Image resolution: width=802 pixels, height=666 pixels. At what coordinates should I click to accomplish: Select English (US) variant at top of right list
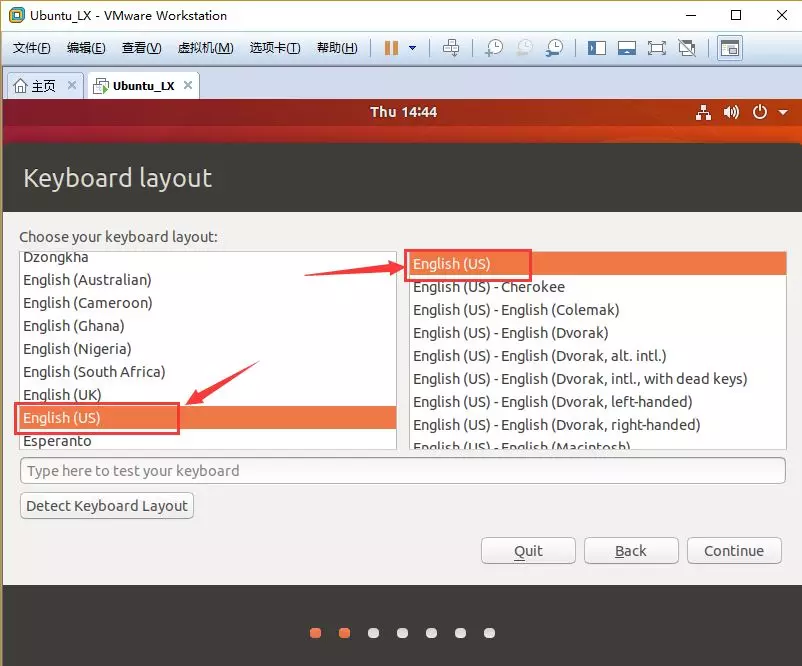[598, 264]
